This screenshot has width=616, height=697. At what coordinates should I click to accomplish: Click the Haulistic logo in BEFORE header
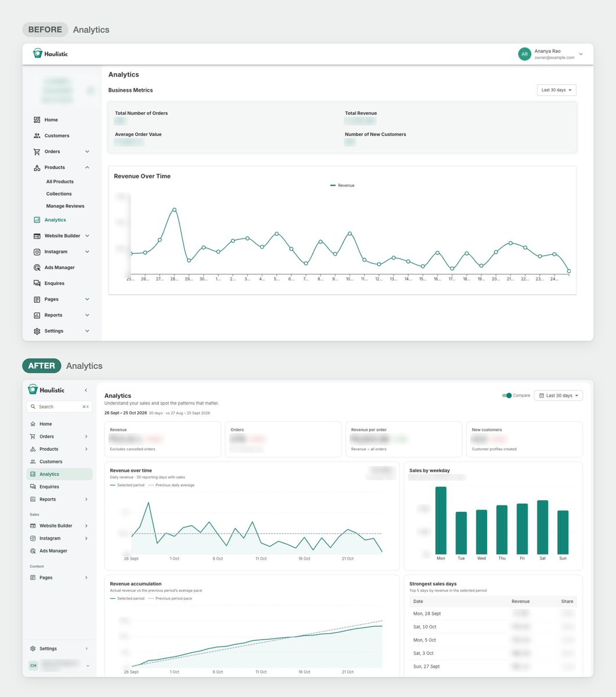tap(51, 53)
